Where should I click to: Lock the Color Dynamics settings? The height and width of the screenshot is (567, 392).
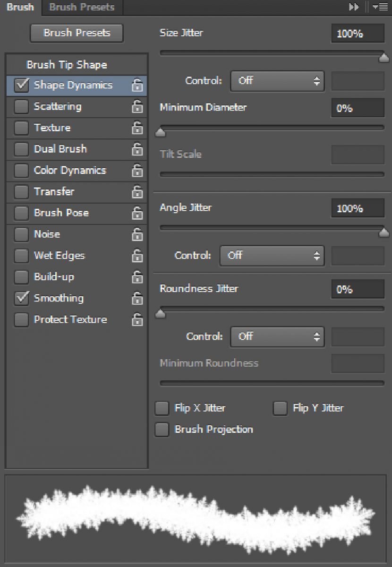tap(137, 171)
